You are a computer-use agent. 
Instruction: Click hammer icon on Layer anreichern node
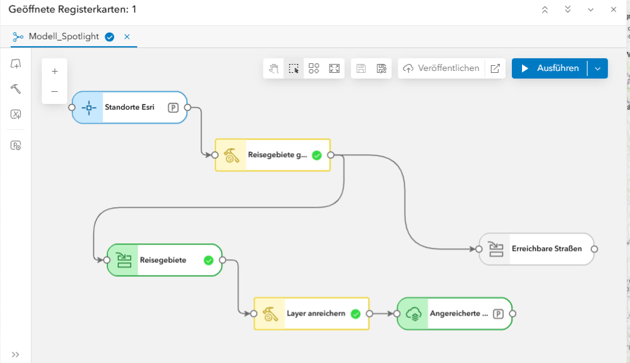[270, 314]
